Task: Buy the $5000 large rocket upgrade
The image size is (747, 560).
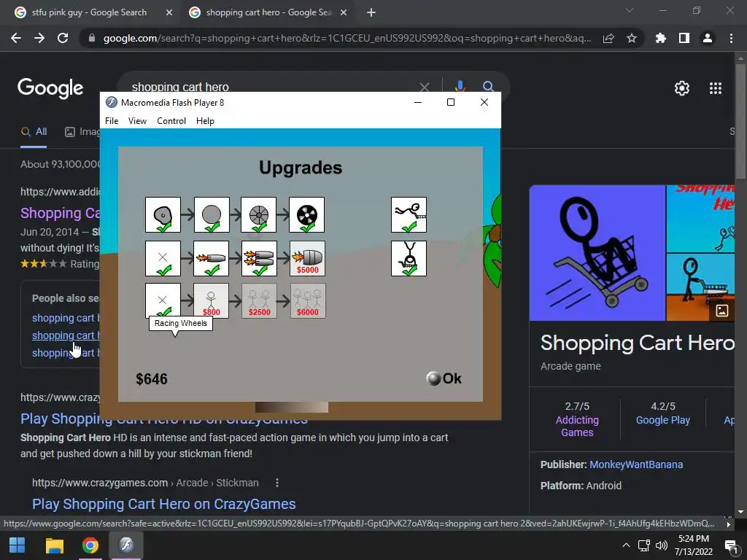Action: coord(307,259)
